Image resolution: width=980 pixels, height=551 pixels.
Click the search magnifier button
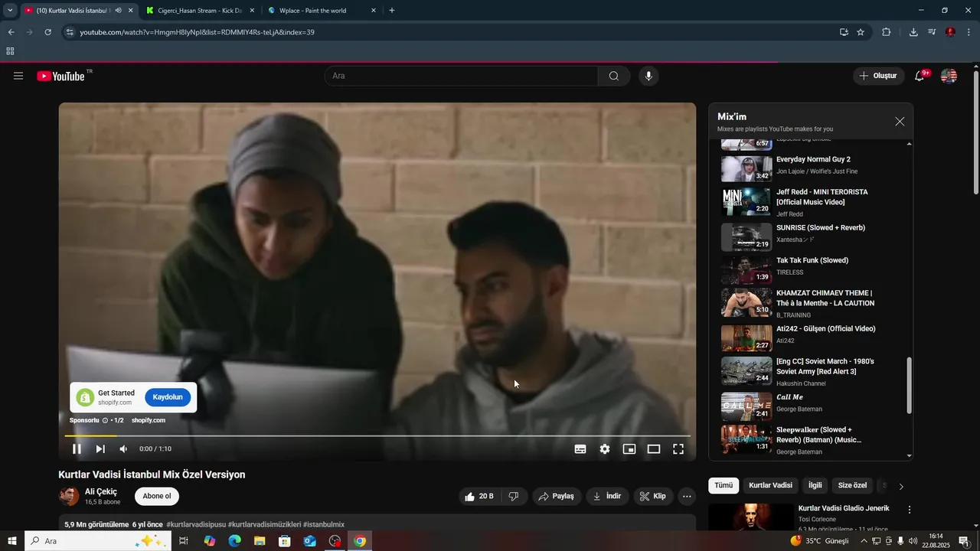pos(614,76)
